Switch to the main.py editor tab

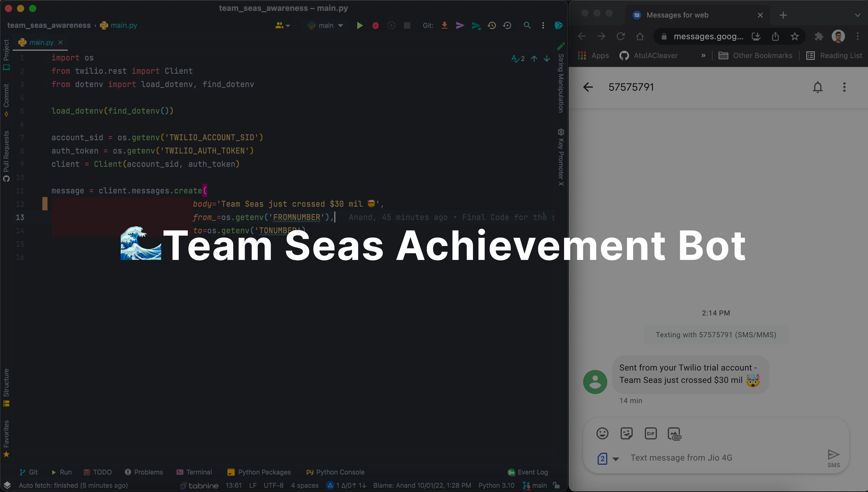[41, 42]
